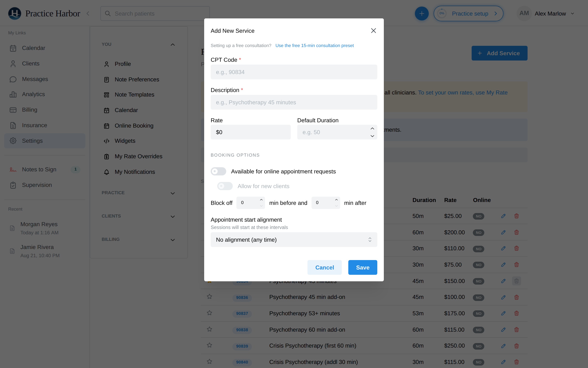Star the 90838 service row
Viewport: 588px width, 368px height.
209,329
